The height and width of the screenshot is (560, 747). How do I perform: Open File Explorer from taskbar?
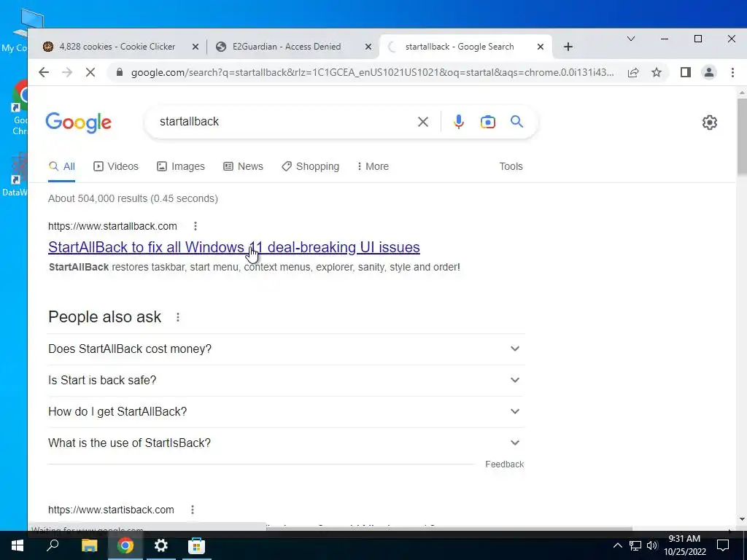point(89,545)
